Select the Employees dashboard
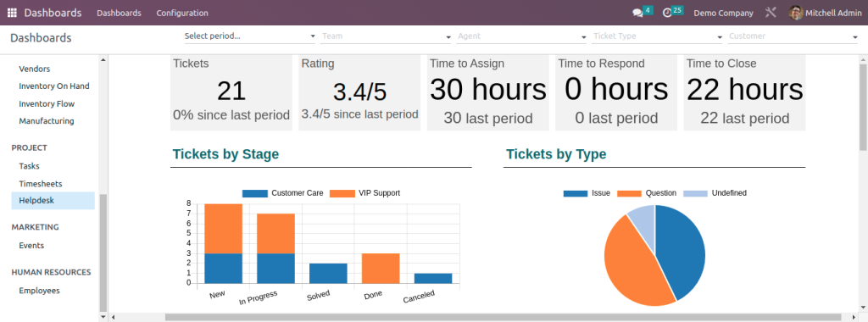The height and width of the screenshot is (322, 868). pos(39,291)
